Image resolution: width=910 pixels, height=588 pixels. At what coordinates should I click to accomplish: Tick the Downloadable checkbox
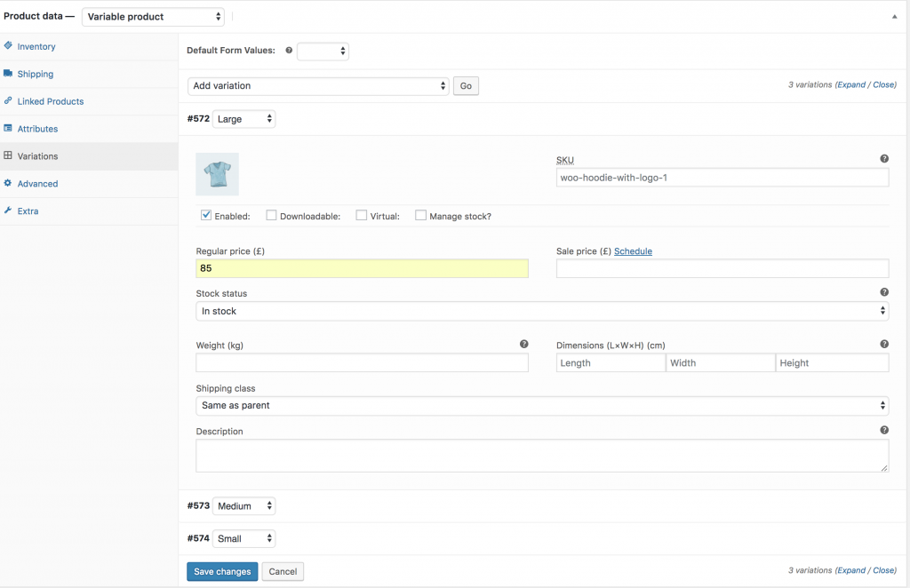click(x=272, y=215)
